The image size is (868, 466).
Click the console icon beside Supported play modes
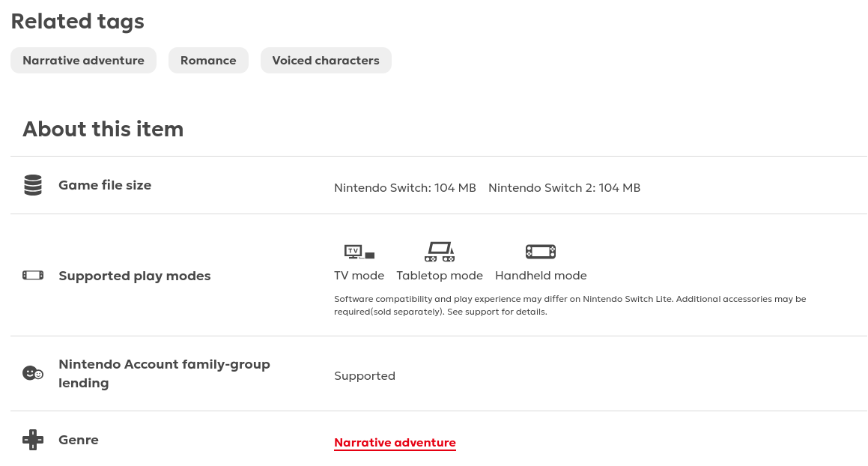coord(33,276)
